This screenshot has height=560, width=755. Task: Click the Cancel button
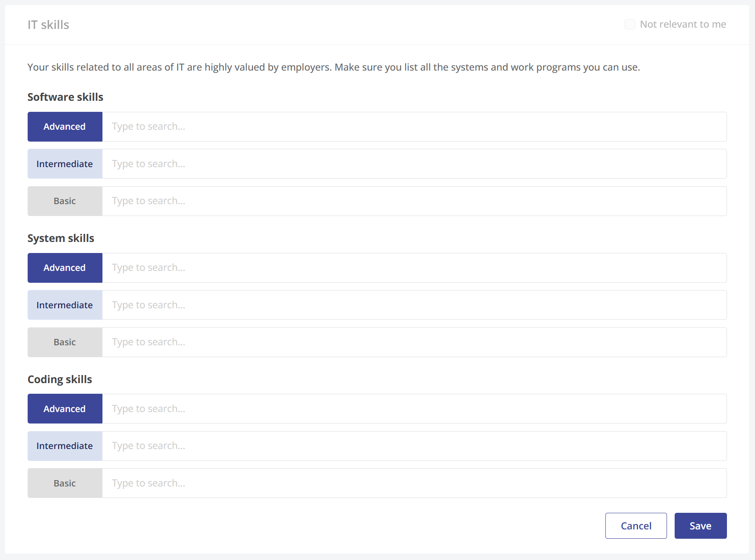pos(636,526)
